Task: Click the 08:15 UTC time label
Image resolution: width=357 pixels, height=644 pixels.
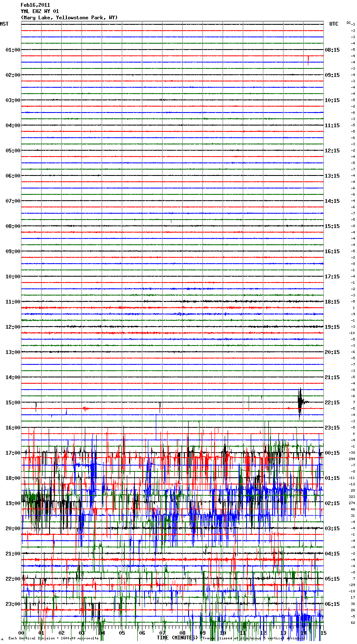Action: 332,50
